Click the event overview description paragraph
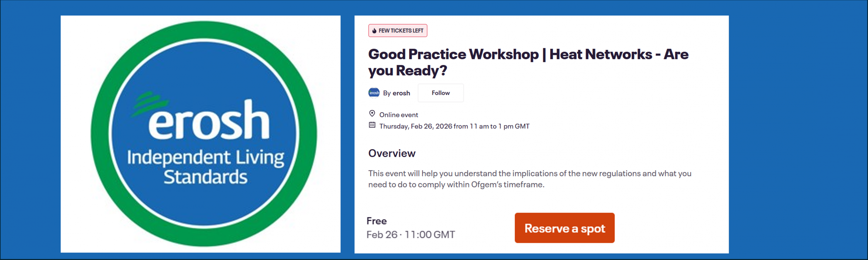This screenshot has width=868, height=260. point(529,179)
